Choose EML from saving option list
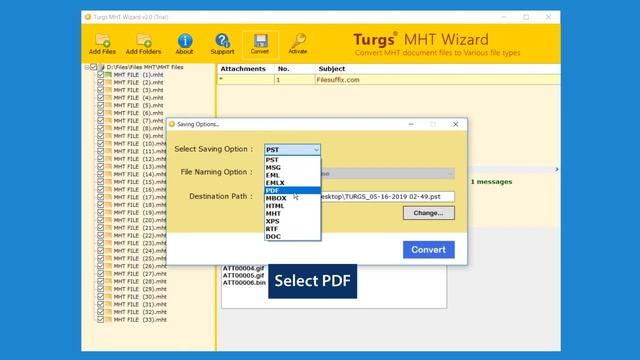Screen dimensions: 640x360 292,175
